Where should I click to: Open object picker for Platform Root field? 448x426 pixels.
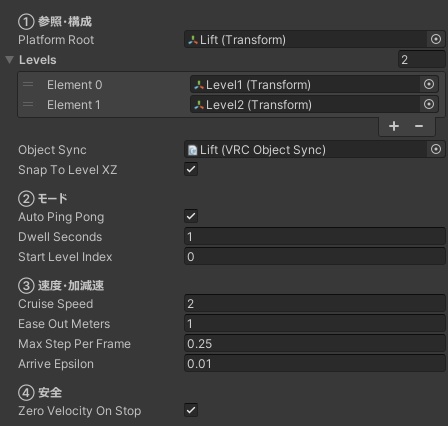point(436,39)
